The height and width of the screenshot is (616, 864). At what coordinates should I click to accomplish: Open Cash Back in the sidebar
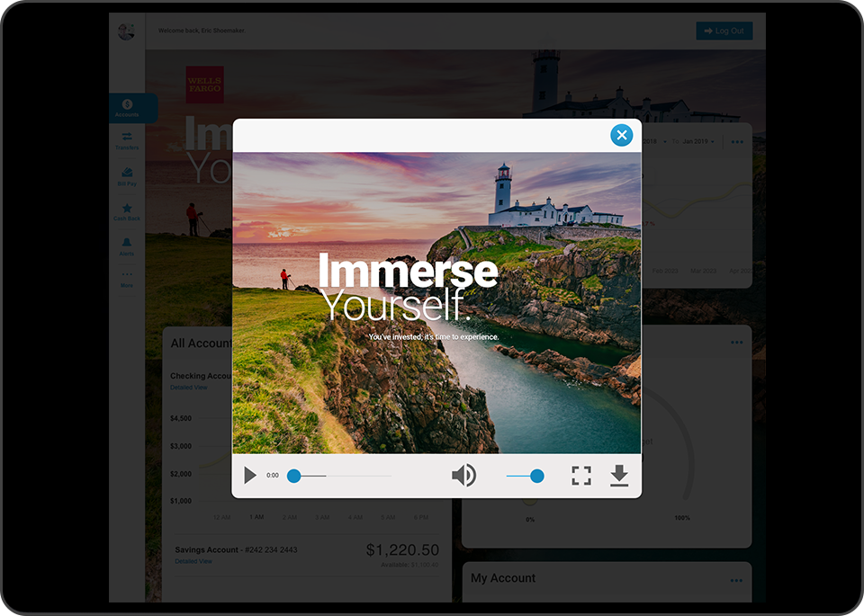127,212
